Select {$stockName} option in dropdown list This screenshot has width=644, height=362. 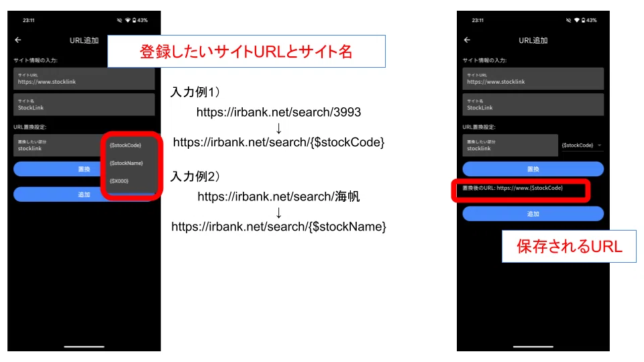click(x=126, y=164)
